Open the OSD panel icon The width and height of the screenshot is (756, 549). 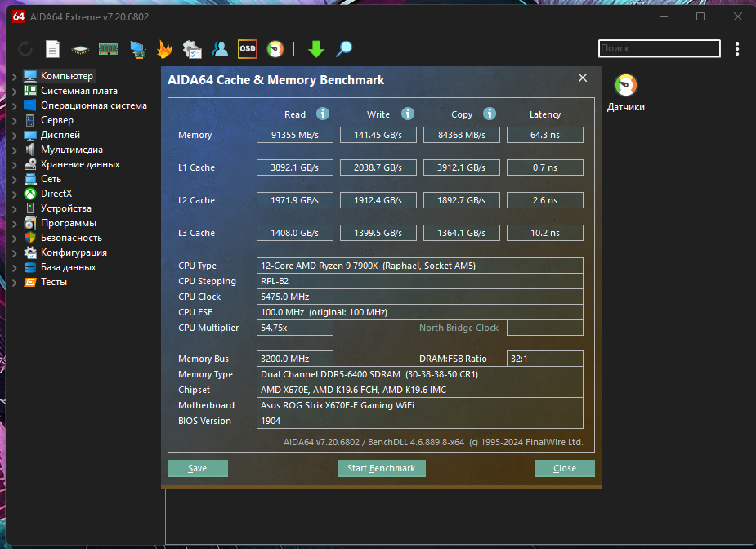pyautogui.click(x=247, y=49)
